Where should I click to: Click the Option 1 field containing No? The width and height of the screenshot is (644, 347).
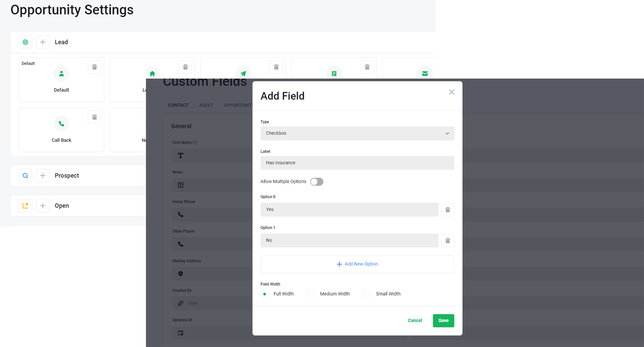[x=349, y=240]
